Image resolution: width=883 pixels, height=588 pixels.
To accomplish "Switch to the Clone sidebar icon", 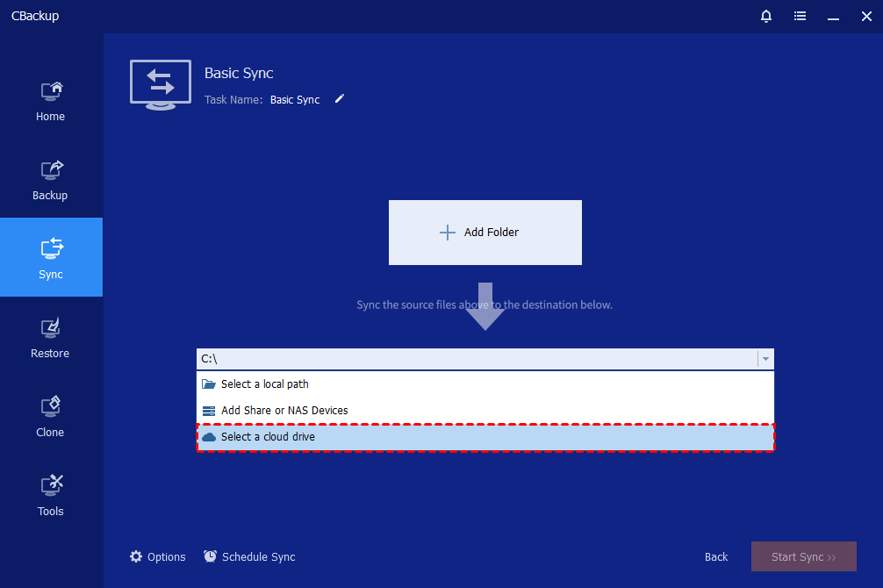I will (51, 416).
